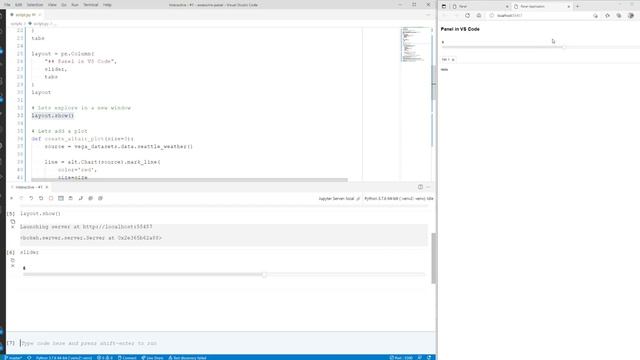Copy the output of cell 5
This screenshot has height=360, width=640.
point(13,222)
